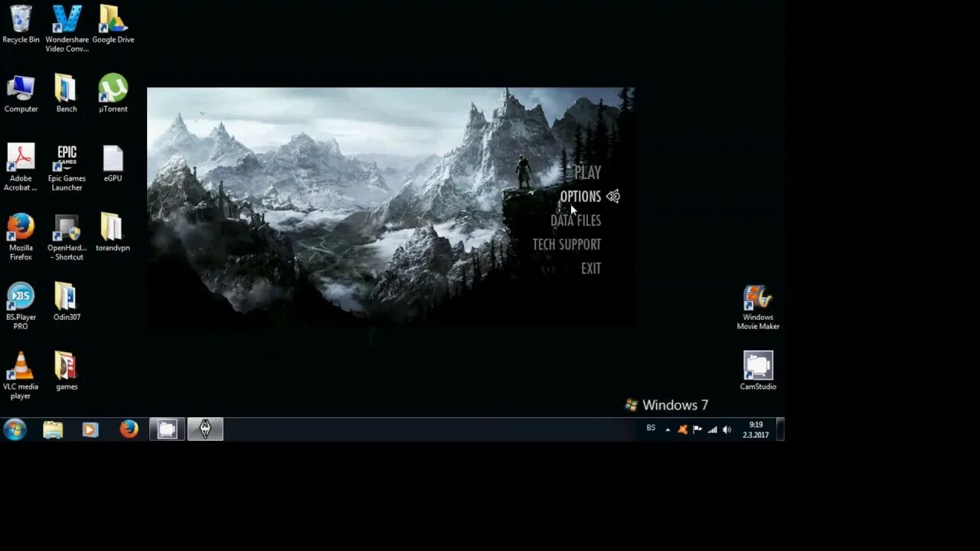
Task: Switch to the Skyrim launcher taskbar button
Action: [x=205, y=429]
